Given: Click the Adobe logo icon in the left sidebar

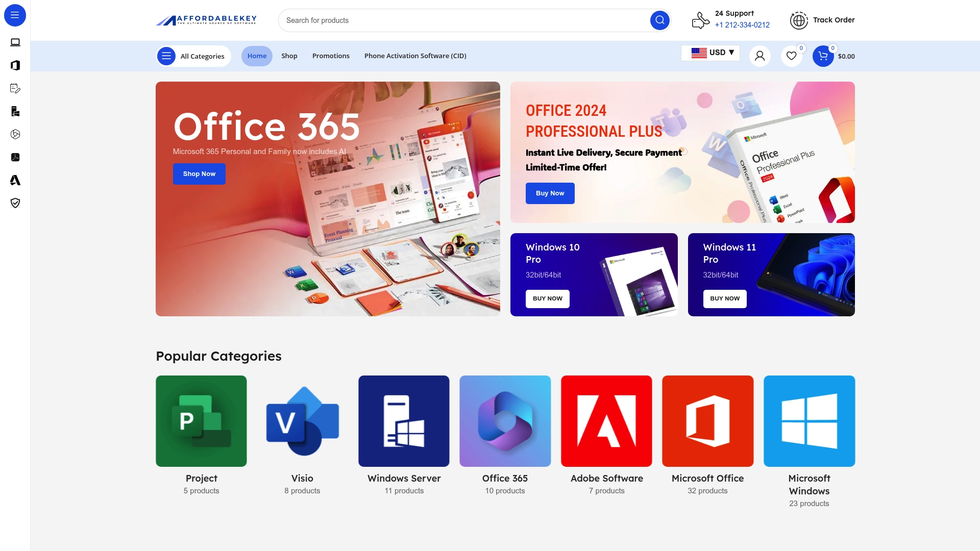Looking at the screenshot, I should point(15,180).
